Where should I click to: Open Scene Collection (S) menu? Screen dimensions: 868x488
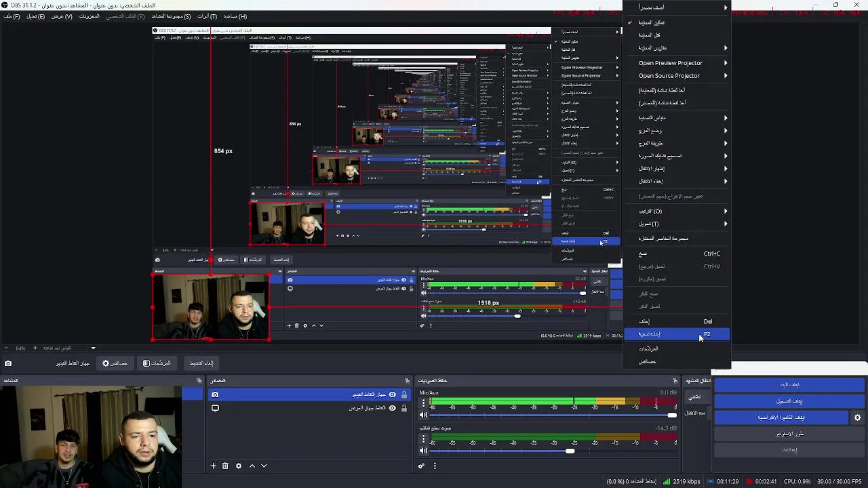(x=171, y=16)
